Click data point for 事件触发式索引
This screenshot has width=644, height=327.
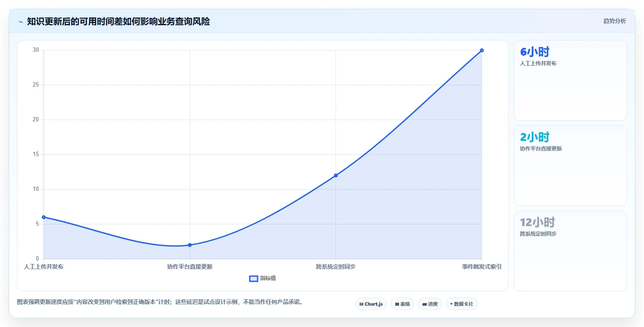[482, 50]
